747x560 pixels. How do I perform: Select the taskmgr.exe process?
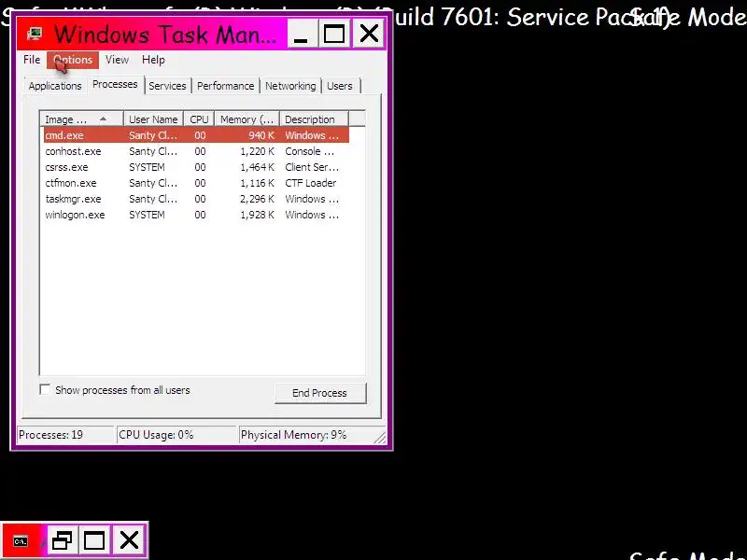pos(196,199)
